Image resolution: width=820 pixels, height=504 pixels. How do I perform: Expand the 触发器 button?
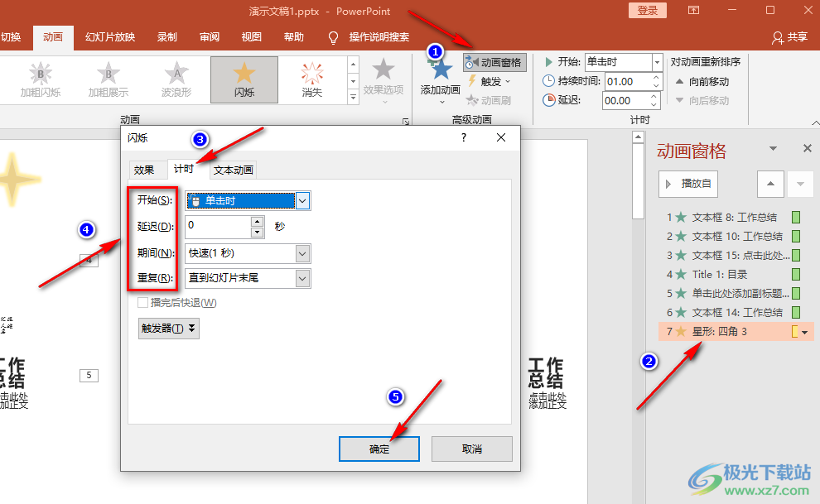pyautogui.click(x=168, y=329)
